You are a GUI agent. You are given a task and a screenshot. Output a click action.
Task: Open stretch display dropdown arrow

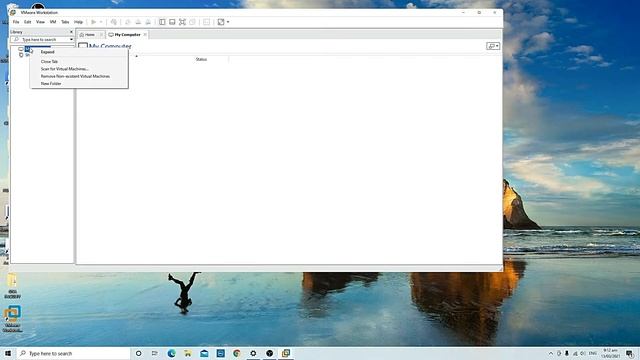[x=228, y=22]
